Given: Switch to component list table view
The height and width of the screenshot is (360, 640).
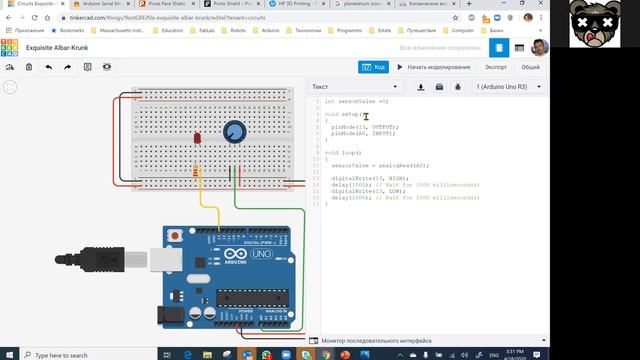Looking at the screenshot, I should (x=519, y=48).
